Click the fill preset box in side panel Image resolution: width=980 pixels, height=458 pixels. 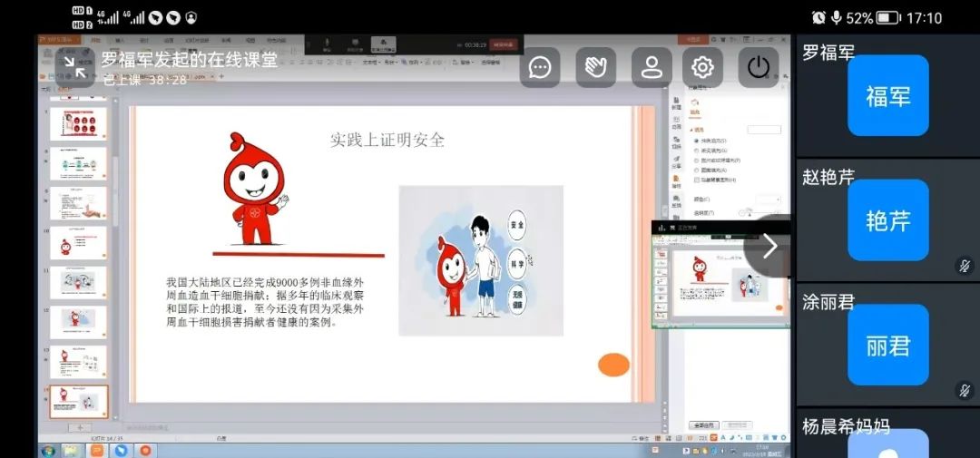click(x=764, y=130)
